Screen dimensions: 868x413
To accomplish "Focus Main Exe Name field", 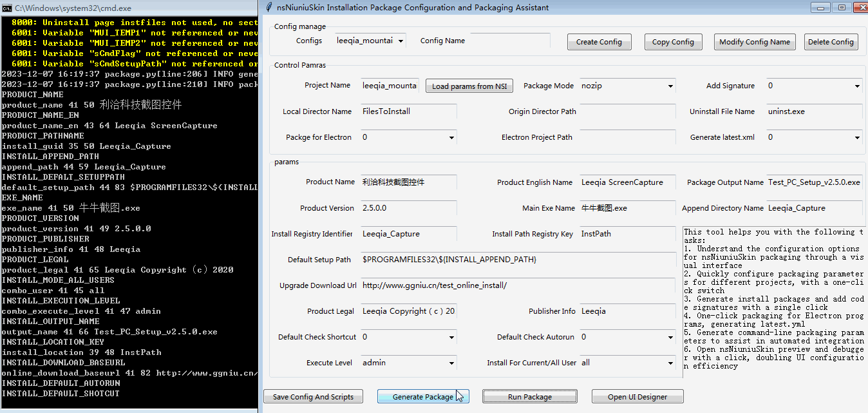I will click(x=628, y=208).
